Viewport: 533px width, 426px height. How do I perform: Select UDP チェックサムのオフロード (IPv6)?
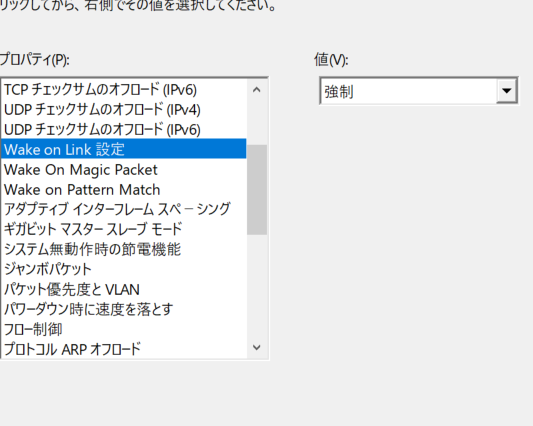tap(124, 130)
